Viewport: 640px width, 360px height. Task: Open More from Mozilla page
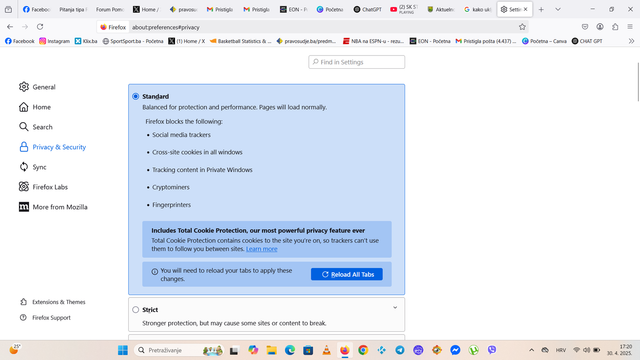(53, 207)
